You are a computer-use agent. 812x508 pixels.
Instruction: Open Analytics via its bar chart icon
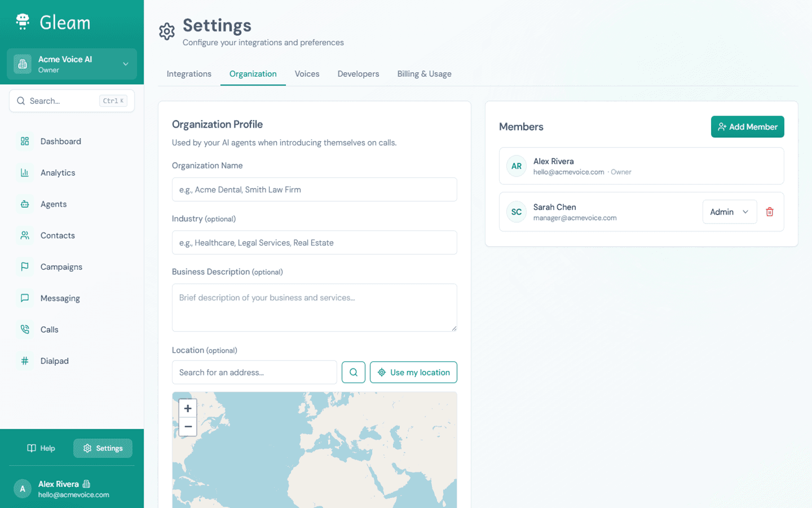click(25, 173)
